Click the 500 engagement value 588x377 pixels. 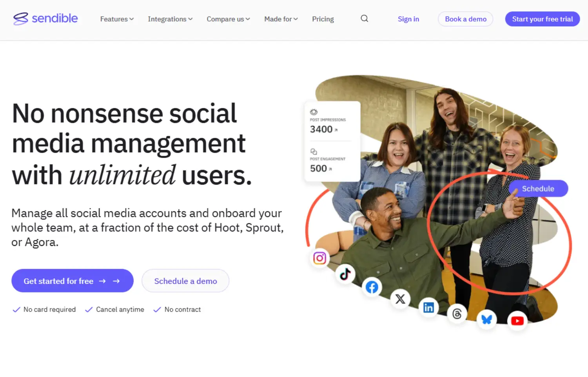[x=319, y=168]
